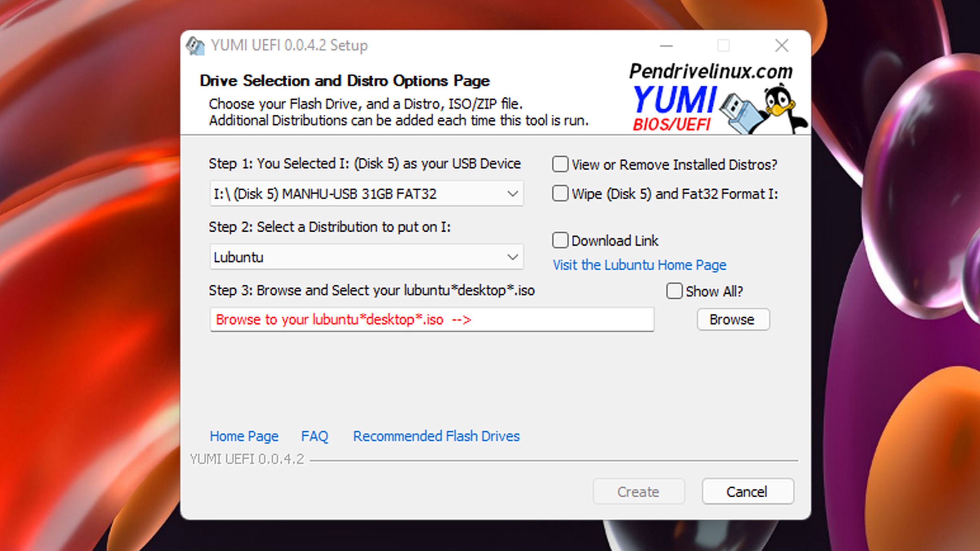
Task: Click the 'YUMI UEFI 0.0.4.2' footer text
Action: pos(247,459)
